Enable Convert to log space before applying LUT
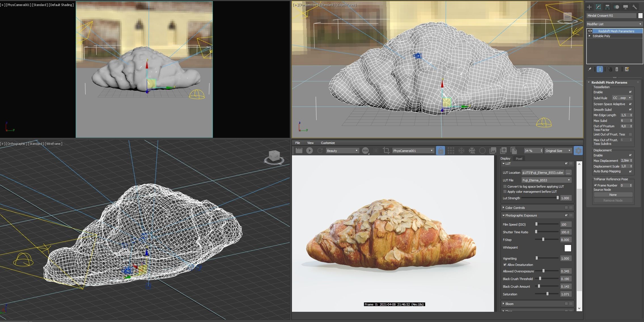Viewport: 644px width, 322px height. 505,187
